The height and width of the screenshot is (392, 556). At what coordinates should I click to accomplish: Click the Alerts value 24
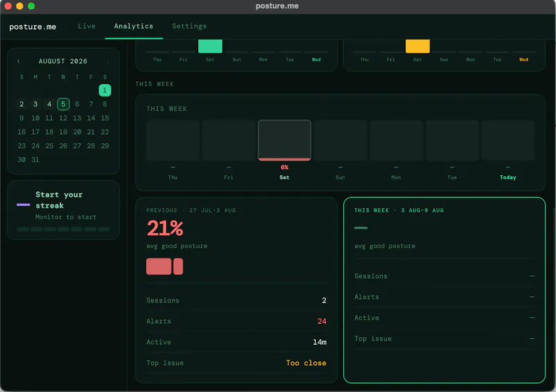click(322, 321)
